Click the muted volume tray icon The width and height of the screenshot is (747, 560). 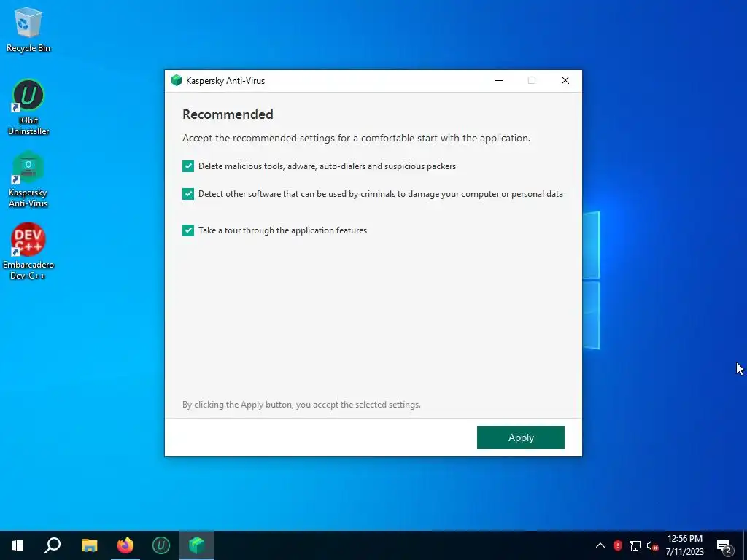[x=652, y=545]
